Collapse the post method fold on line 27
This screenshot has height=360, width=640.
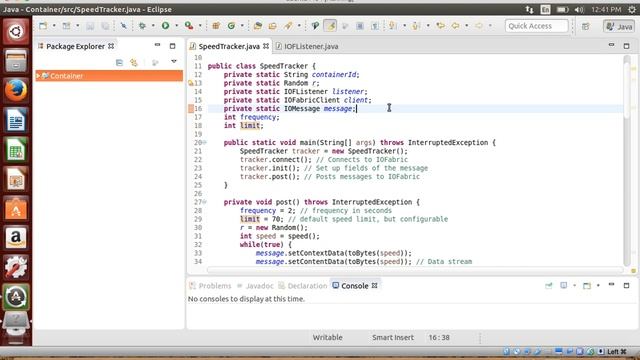(x=204, y=202)
